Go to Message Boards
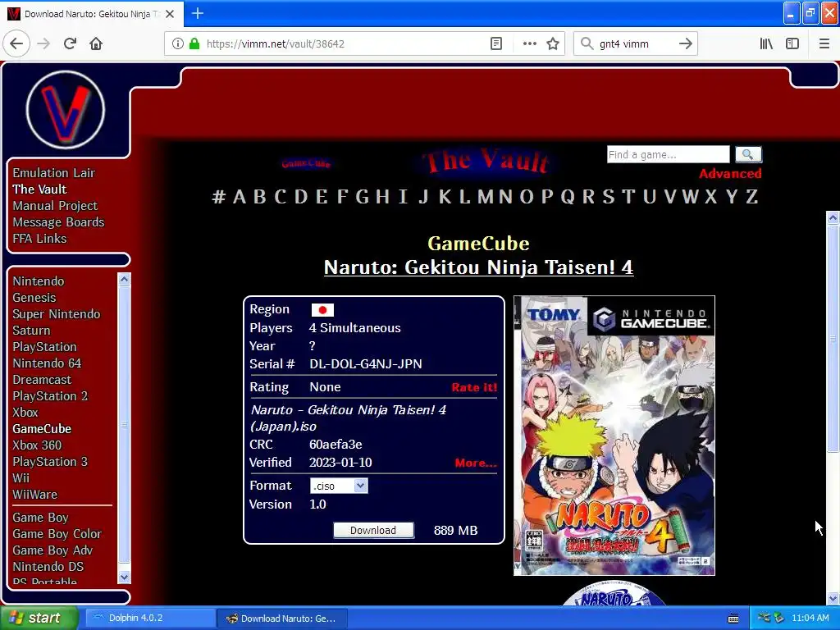 58,222
